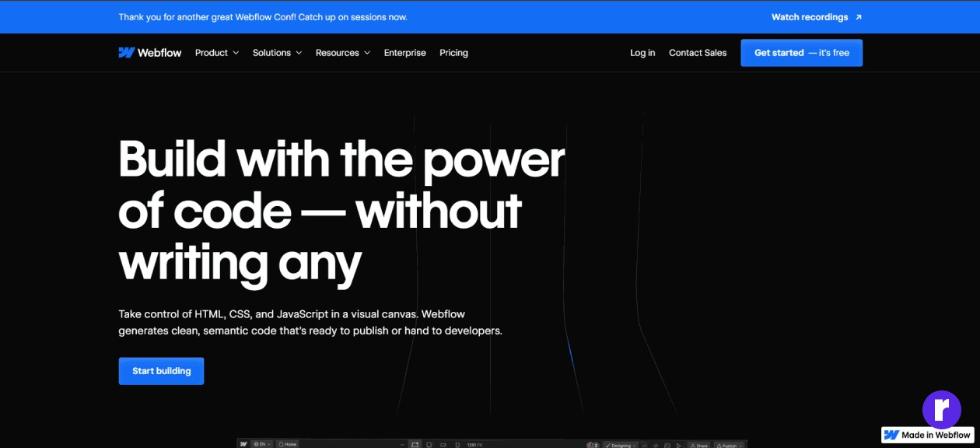Click the Webflow logo in the navbar
The width and height of the screenshot is (980, 448).
[150, 53]
